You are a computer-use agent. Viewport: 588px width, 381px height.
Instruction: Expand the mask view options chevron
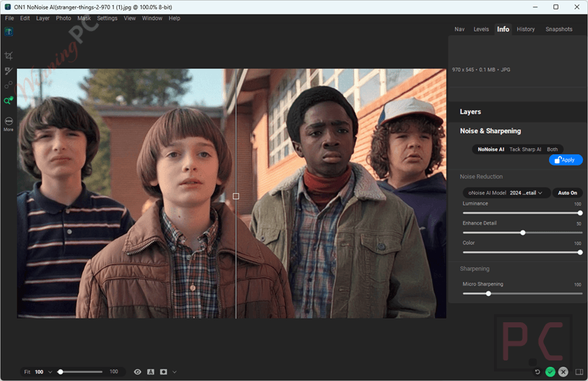(174, 372)
